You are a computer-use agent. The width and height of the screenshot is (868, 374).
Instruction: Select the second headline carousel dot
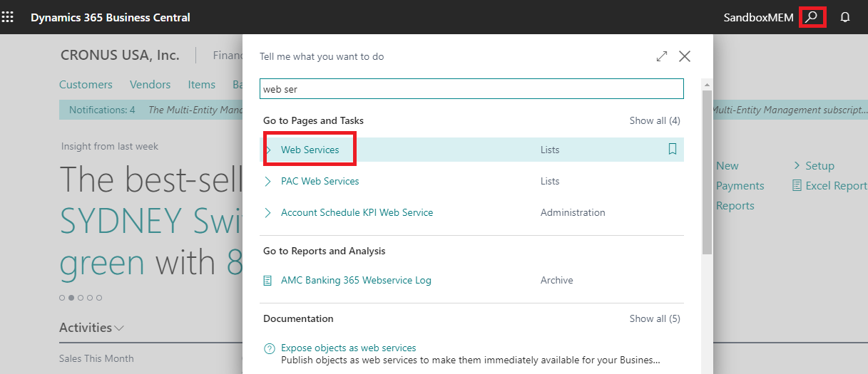[x=71, y=297]
